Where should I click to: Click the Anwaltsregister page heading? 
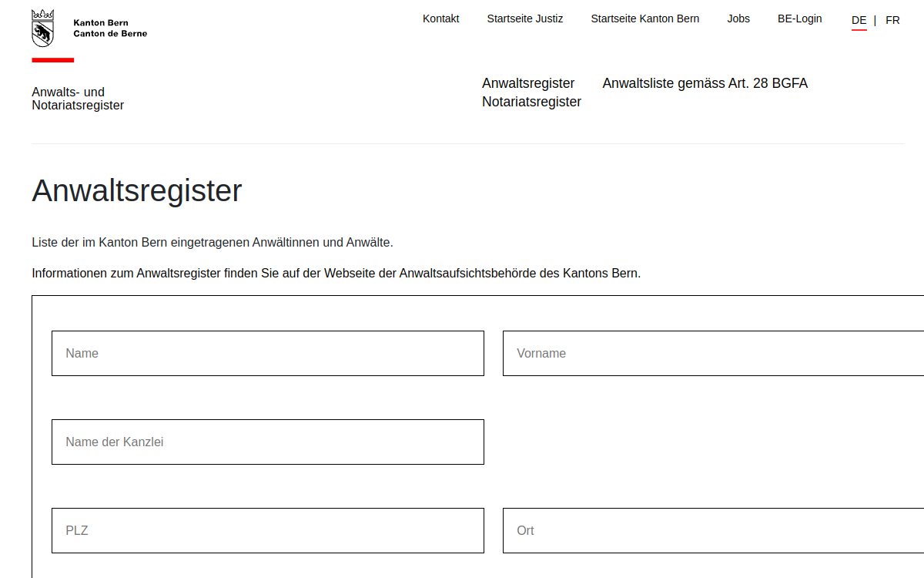(x=137, y=191)
